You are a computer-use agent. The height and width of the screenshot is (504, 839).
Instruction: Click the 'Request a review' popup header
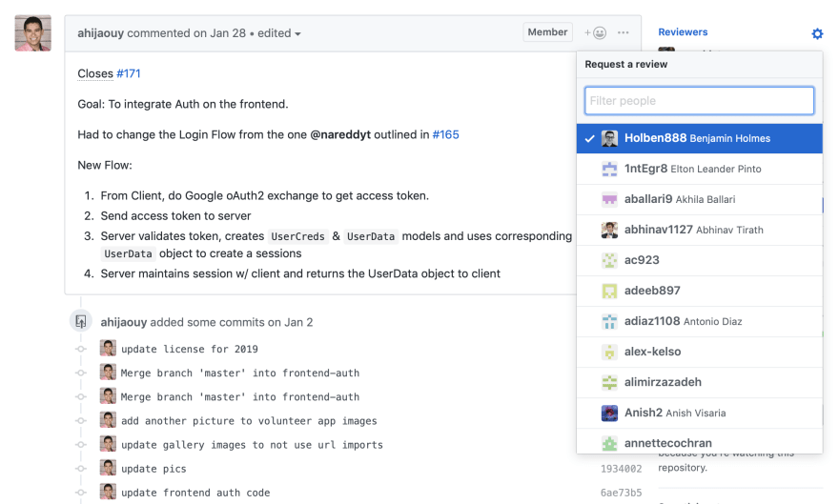[700, 64]
